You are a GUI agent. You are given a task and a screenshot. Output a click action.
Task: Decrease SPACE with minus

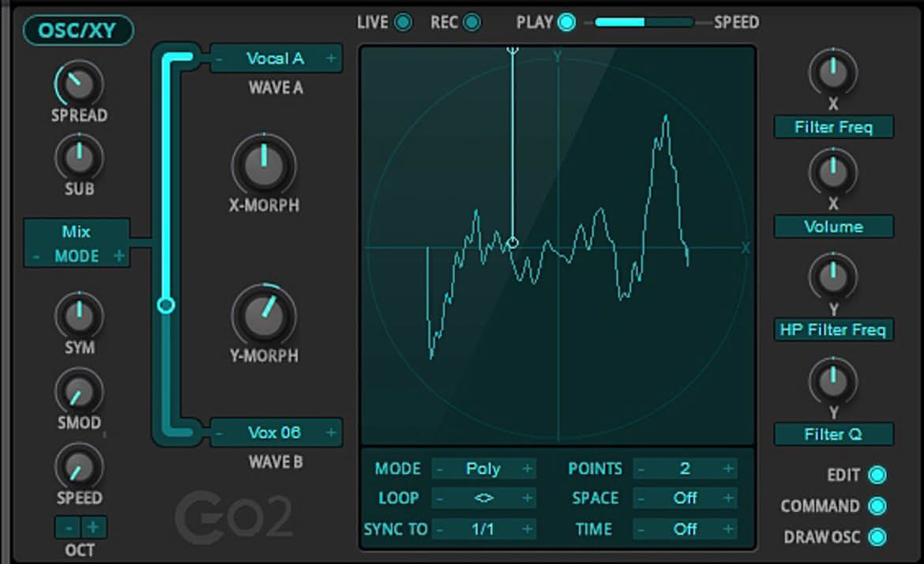click(640, 498)
